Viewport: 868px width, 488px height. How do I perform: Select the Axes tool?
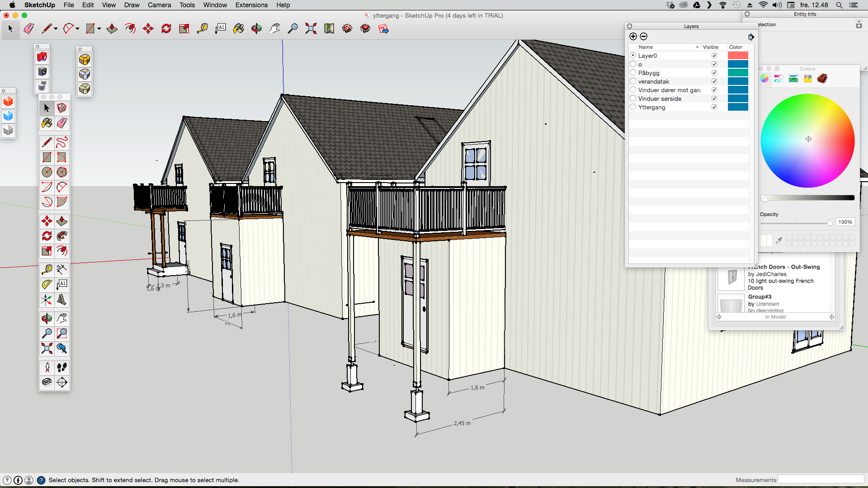click(47, 300)
